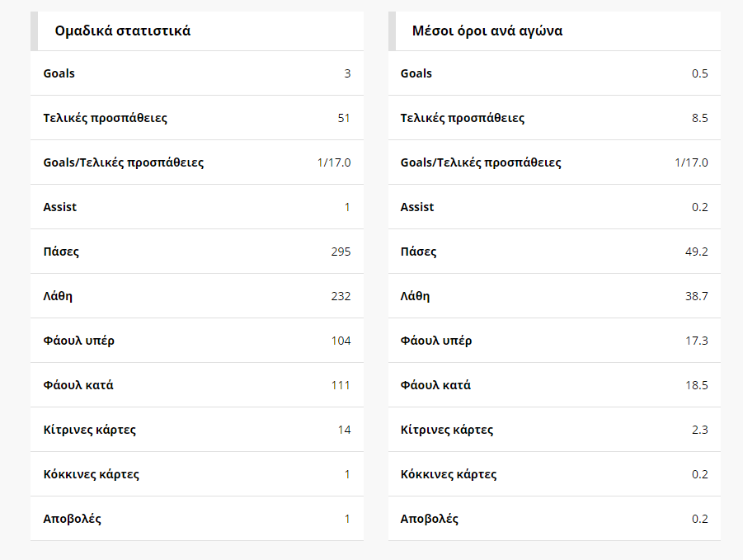Image resolution: width=743 pixels, height=560 pixels.
Task: Click Αποβολές row in team statistics
Action: point(197,519)
